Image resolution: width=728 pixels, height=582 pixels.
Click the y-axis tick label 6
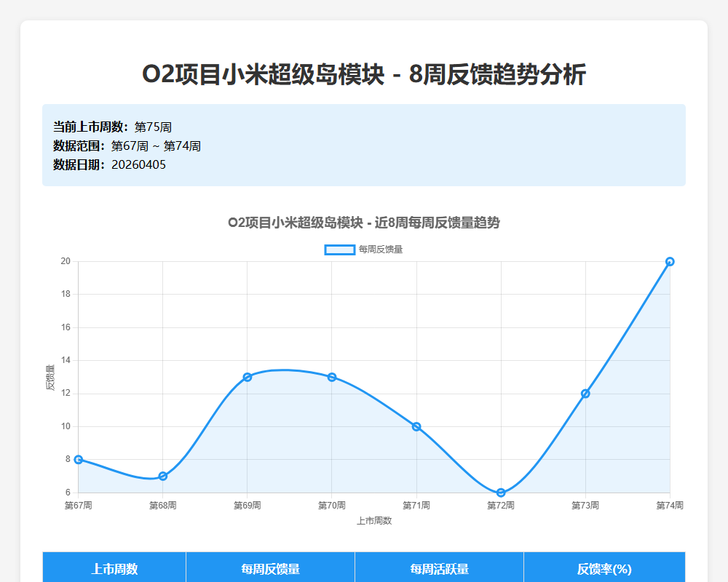pyautogui.click(x=68, y=493)
